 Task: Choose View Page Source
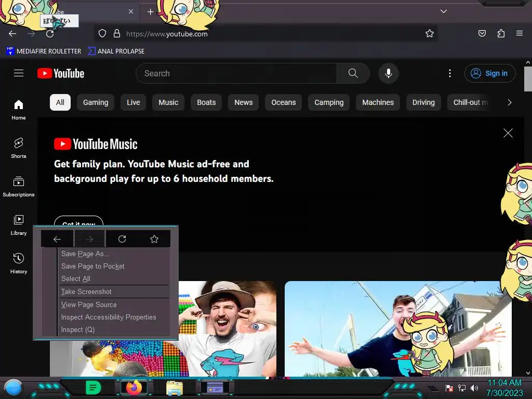click(x=113, y=304)
